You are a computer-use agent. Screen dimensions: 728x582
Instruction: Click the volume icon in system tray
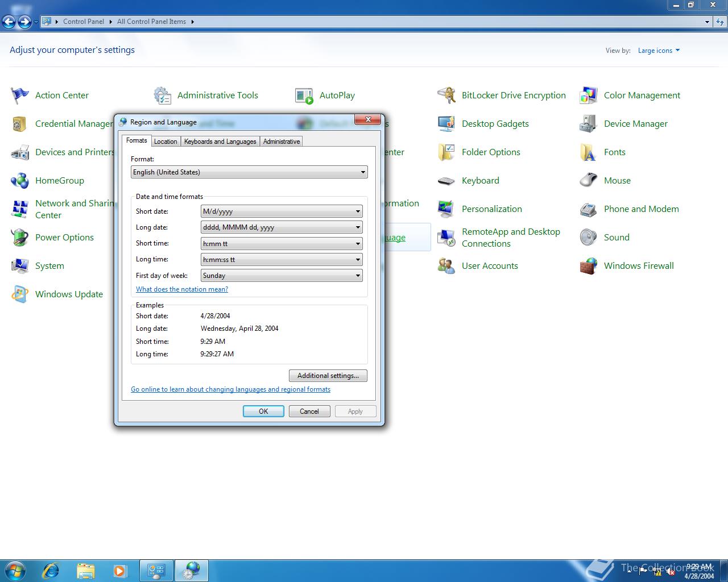pyautogui.click(x=671, y=571)
